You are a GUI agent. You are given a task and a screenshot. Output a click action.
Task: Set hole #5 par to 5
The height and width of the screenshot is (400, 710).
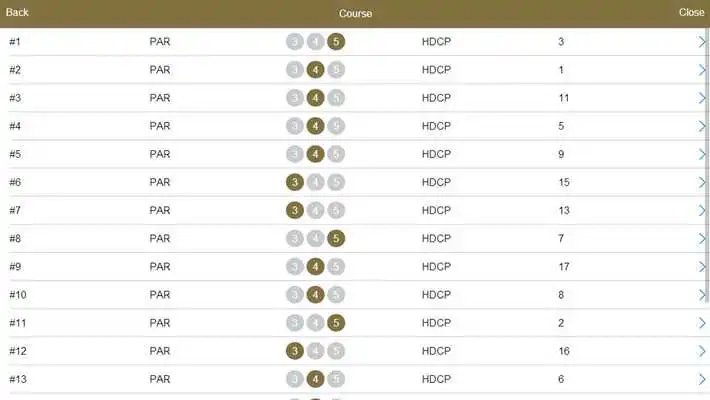click(x=336, y=154)
